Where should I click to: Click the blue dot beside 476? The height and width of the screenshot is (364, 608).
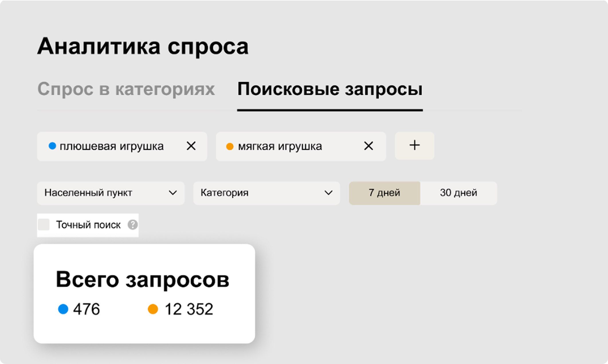63,309
